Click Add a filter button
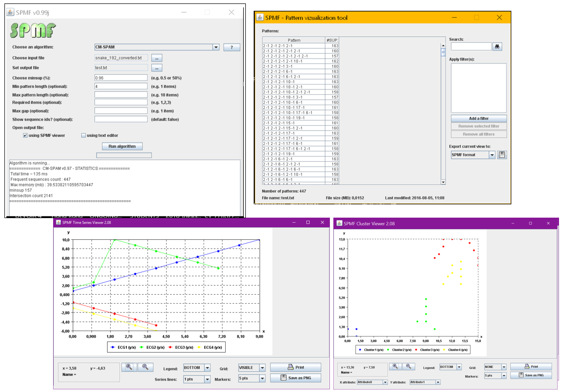 pyautogui.click(x=479, y=118)
